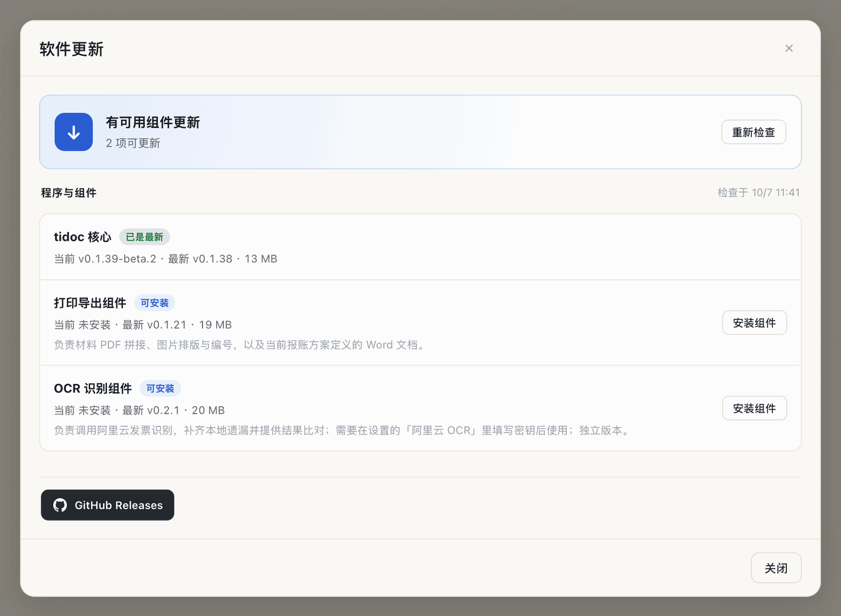
Task: Click the 最新 v0.1.21 · 19 MB line
Action: click(143, 325)
